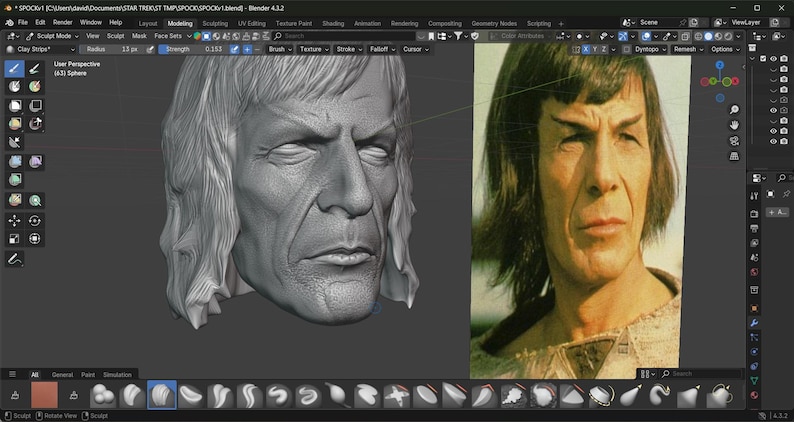Select the Mask by Color tool

34,201
